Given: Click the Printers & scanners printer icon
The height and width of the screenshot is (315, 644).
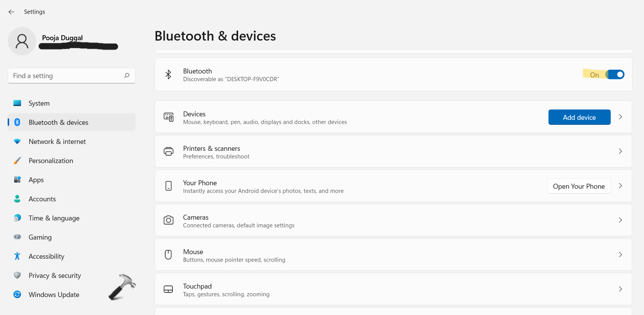Looking at the screenshot, I should coord(169,152).
